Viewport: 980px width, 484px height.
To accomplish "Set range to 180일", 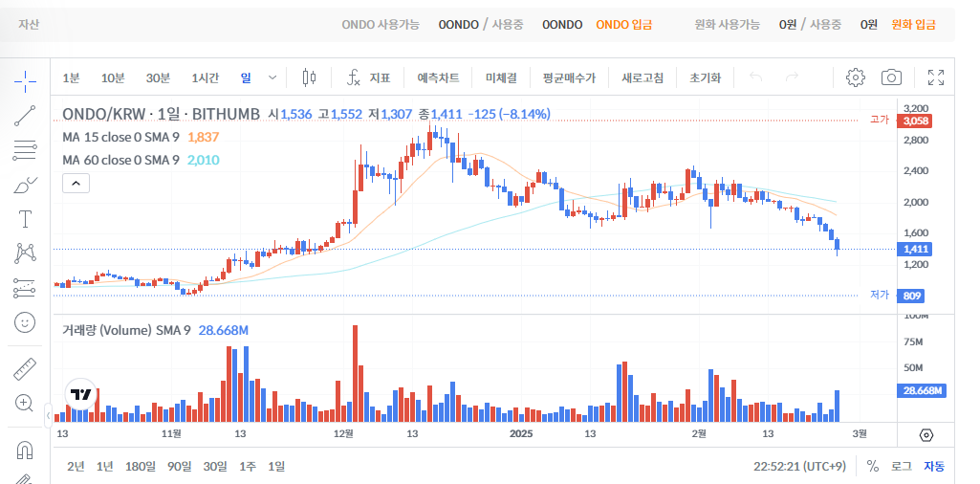I will [x=141, y=466].
